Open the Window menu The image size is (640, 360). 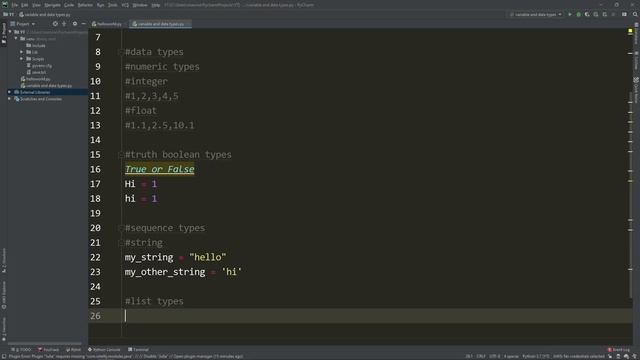[140, 5]
